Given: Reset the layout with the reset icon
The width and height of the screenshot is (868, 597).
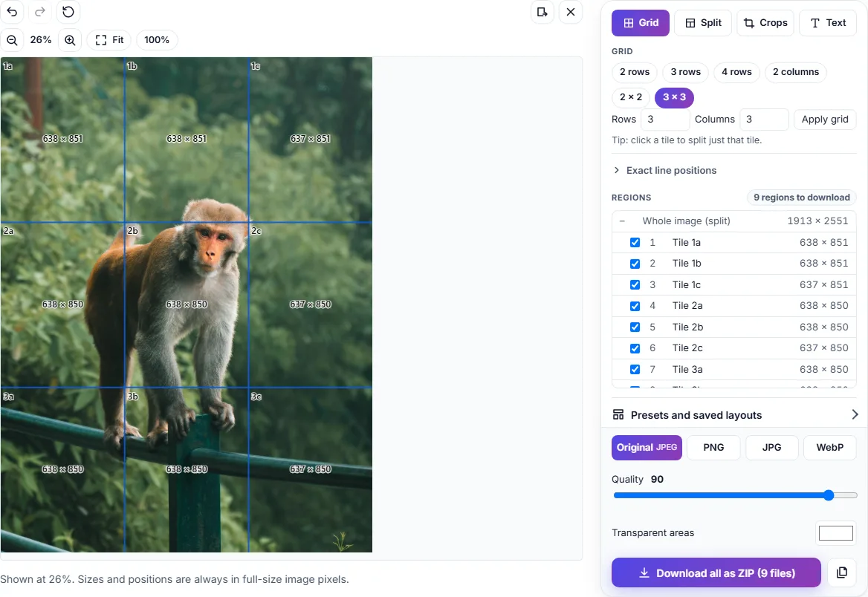Looking at the screenshot, I should click(68, 12).
